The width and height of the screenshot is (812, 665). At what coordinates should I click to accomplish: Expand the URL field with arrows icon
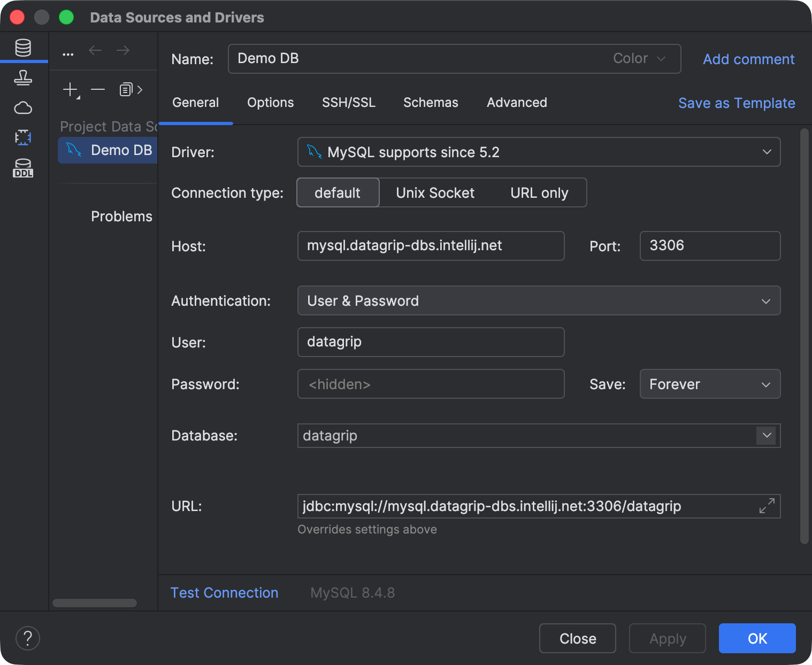click(767, 506)
